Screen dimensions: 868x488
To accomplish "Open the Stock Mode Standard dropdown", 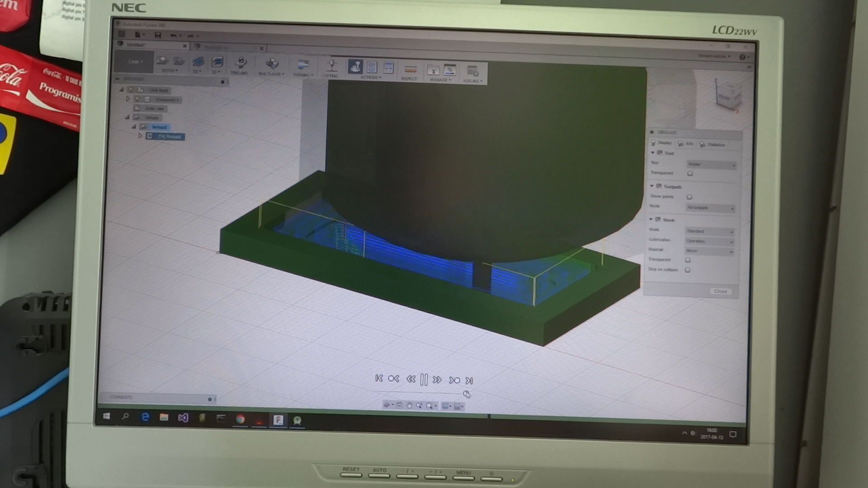I will tap(709, 231).
